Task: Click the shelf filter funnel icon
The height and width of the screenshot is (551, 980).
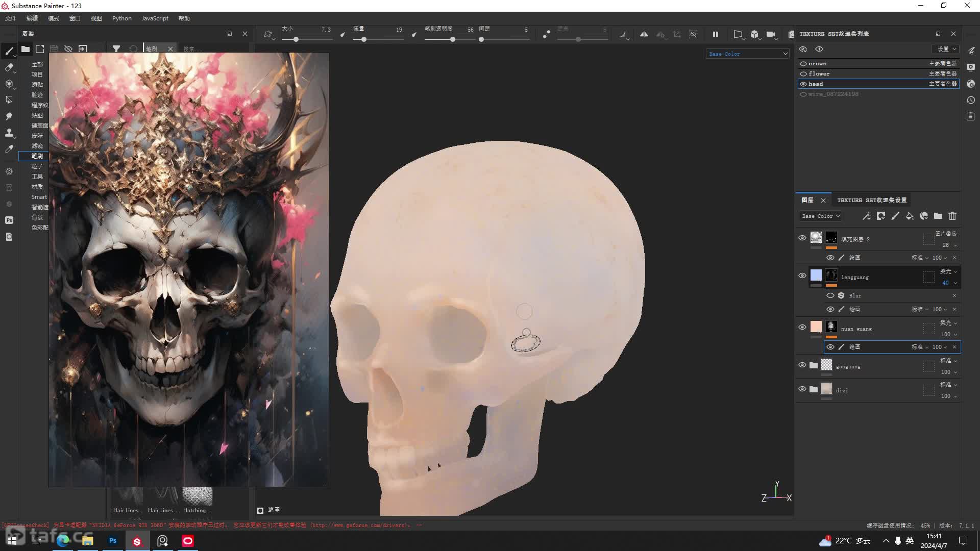Action: click(116, 49)
